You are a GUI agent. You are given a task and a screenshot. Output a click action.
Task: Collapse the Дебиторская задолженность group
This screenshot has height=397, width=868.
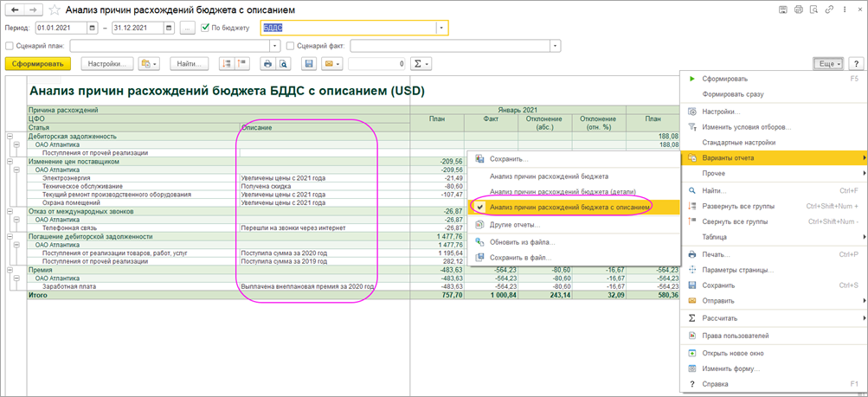pyautogui.click(x=10, y=136)
